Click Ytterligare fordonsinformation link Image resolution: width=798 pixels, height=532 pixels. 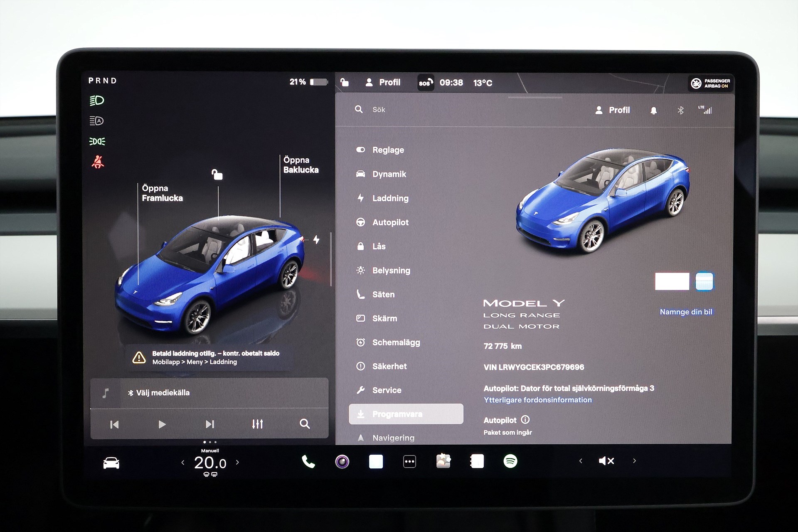[537, 400]
